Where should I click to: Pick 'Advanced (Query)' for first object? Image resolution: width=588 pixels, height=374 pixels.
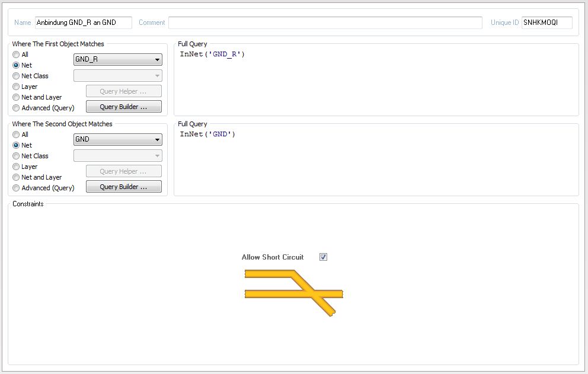(16, 108)
